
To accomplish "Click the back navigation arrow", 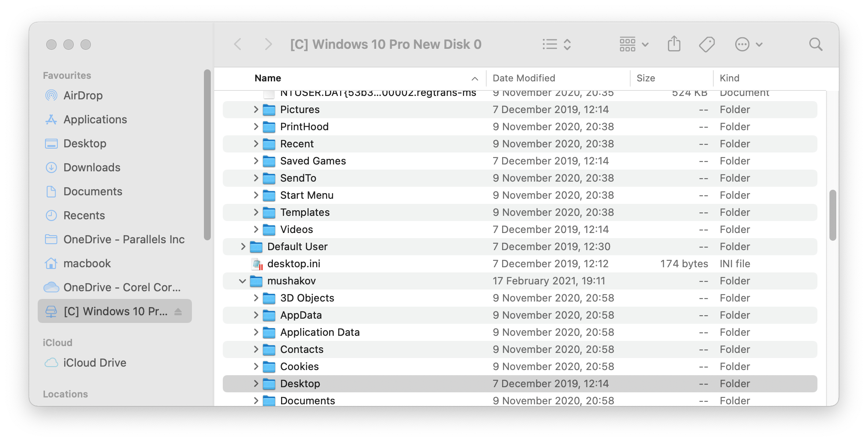I will click(238, 44).
